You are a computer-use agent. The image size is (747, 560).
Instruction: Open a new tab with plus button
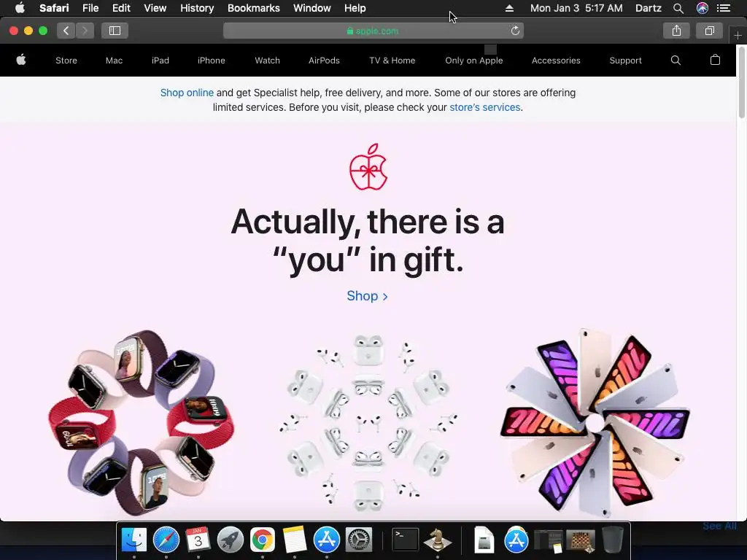[x=738, y=35]
